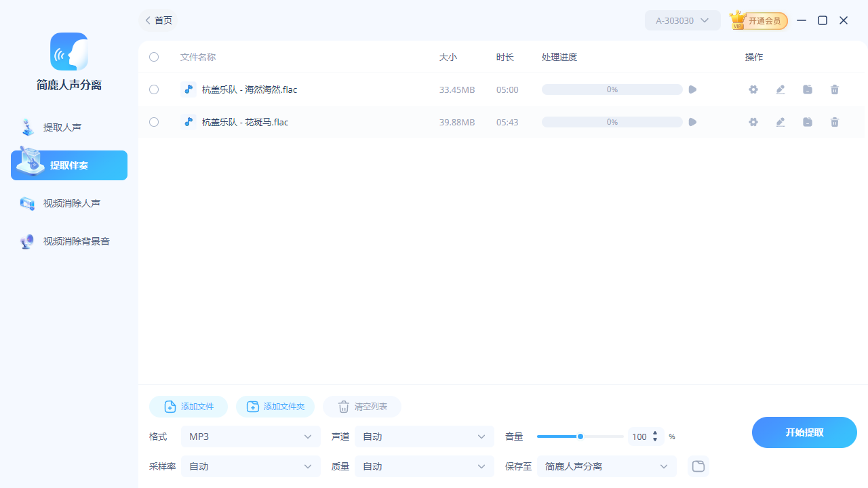The height and width of the screenshot is (488, 868).
Task: Open settings gear for 海然海然.flac
Action: coord(753,89)
